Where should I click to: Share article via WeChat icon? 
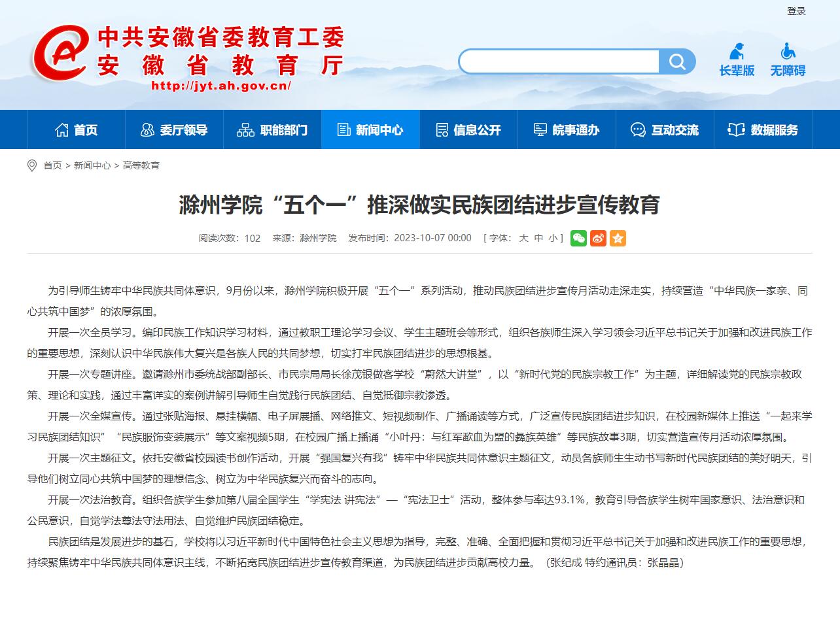[578, 238]
